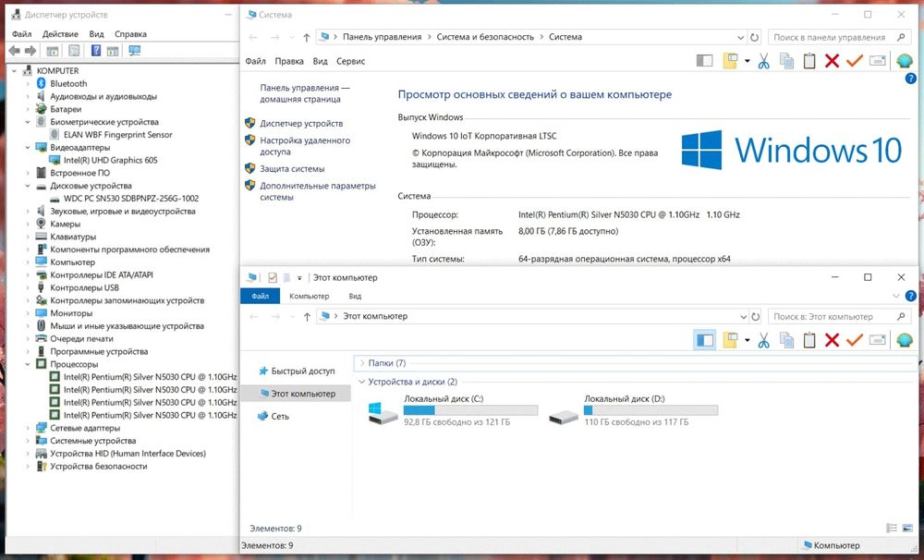Click the up arrow in System window navigation
Image resolution: width=924 pixels, height=560 pixels.
click(x=307, y=37)
